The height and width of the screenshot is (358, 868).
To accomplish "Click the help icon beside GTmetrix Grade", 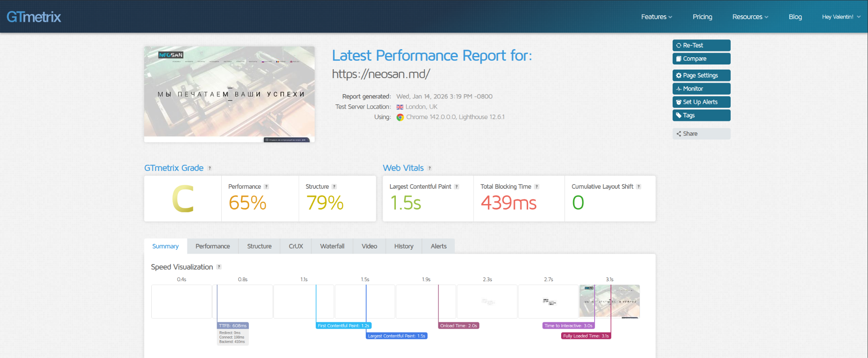I will (x=210, y=168).
